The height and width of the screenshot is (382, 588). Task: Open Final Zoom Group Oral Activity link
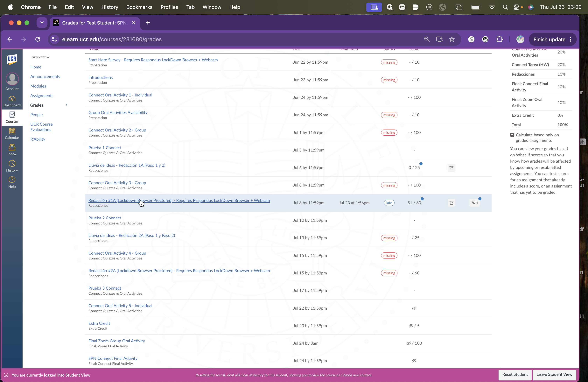pyautogui.click(x=117, y=341)
